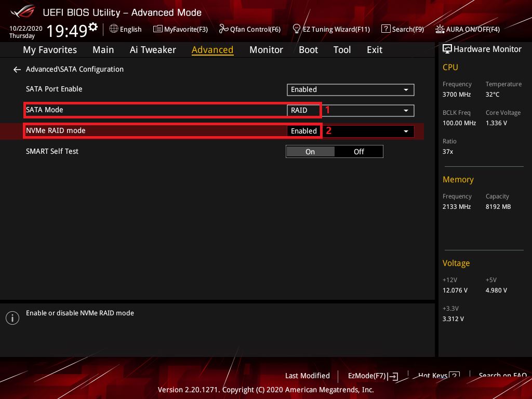This screenshot has height=399, width=532.
Task: Switch to EzMode(F7)
Action: point(373,376)
